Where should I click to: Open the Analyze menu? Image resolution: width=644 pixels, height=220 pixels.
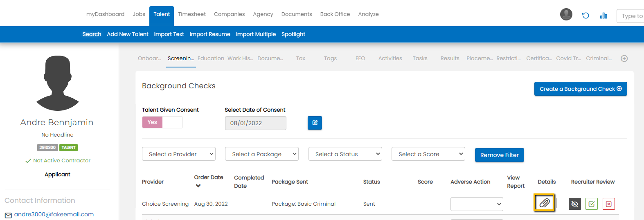368,14
